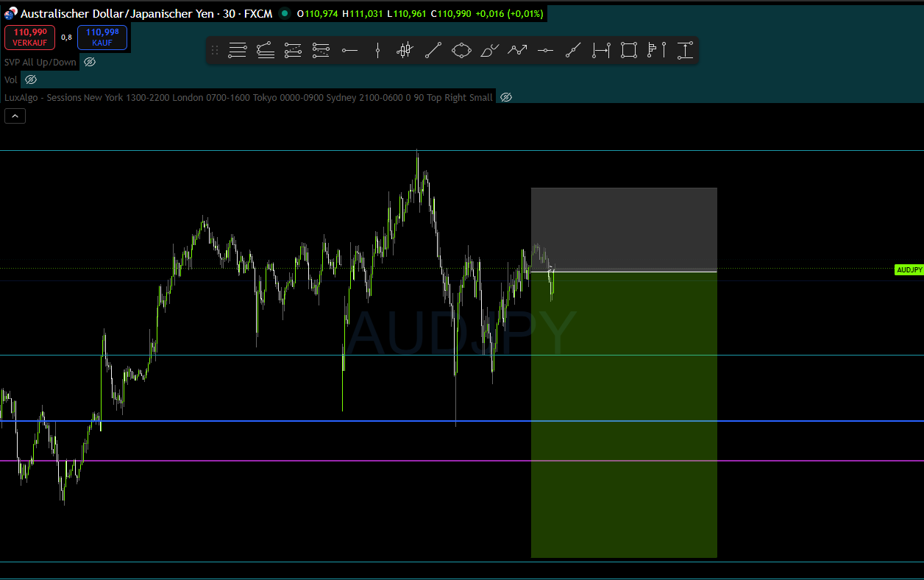Select the date range measurement tool

pyautogui.click(x=600, y=50)
